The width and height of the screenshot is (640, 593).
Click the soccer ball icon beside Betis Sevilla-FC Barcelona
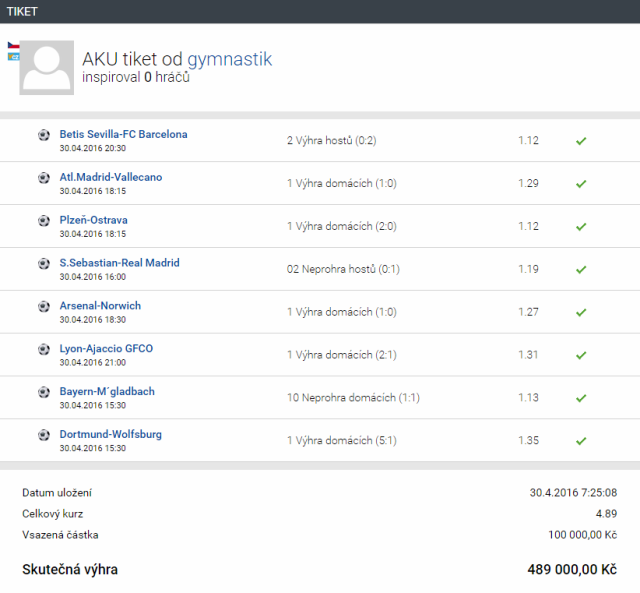[43, 135]
